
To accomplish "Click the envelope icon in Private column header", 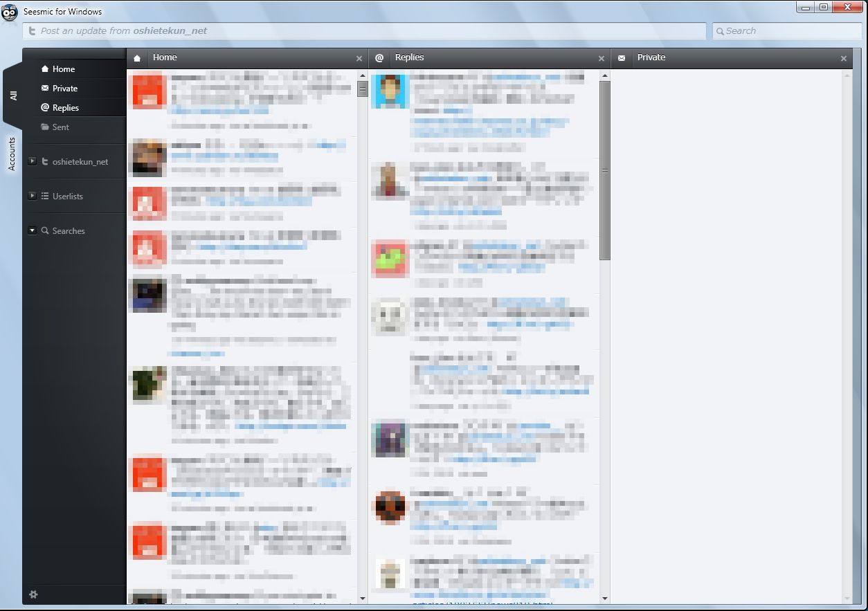I will (622, 58).
